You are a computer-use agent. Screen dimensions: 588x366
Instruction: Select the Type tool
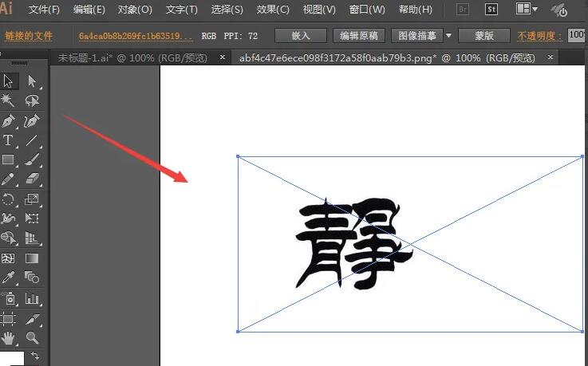tap(8, 140)
